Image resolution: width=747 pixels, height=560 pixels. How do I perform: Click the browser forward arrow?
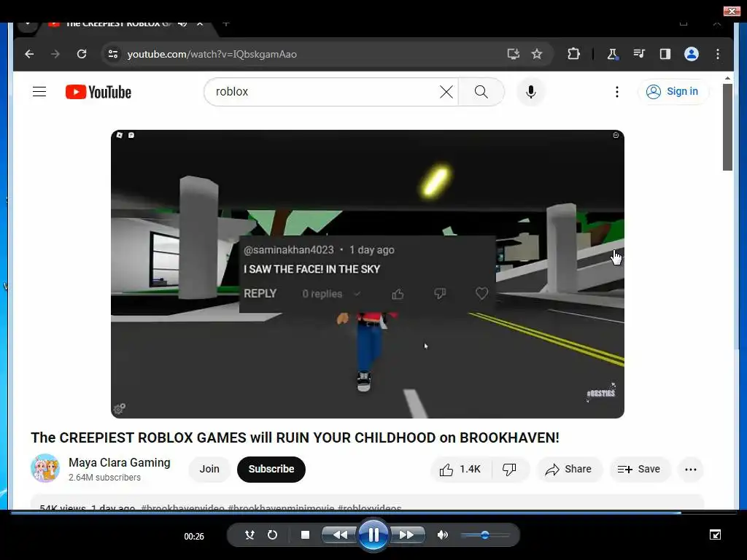(x=55, y=54)
